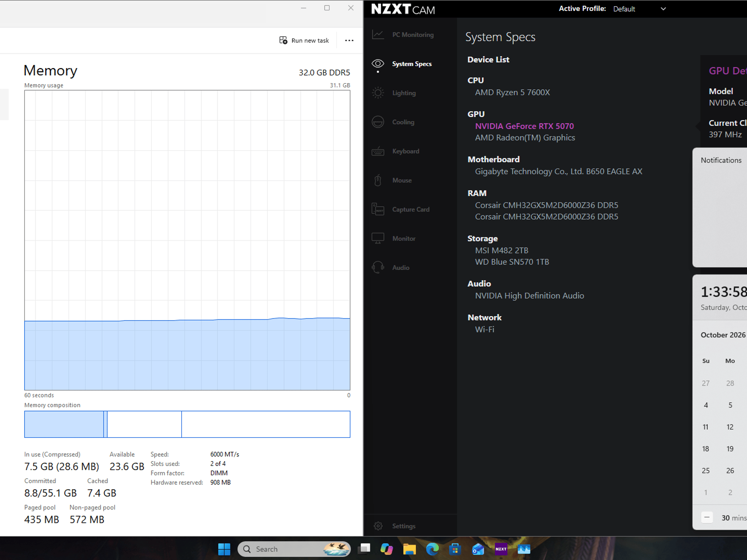The image size is (747, 560).
Task: Click the 6000 MT/s speed value
Action: pos(225,454)
